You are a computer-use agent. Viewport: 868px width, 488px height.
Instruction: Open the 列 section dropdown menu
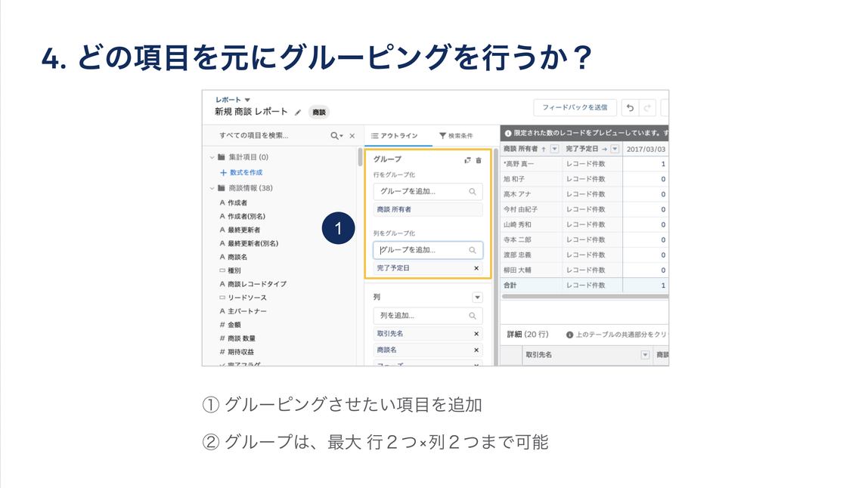click(x=477, y=297)
